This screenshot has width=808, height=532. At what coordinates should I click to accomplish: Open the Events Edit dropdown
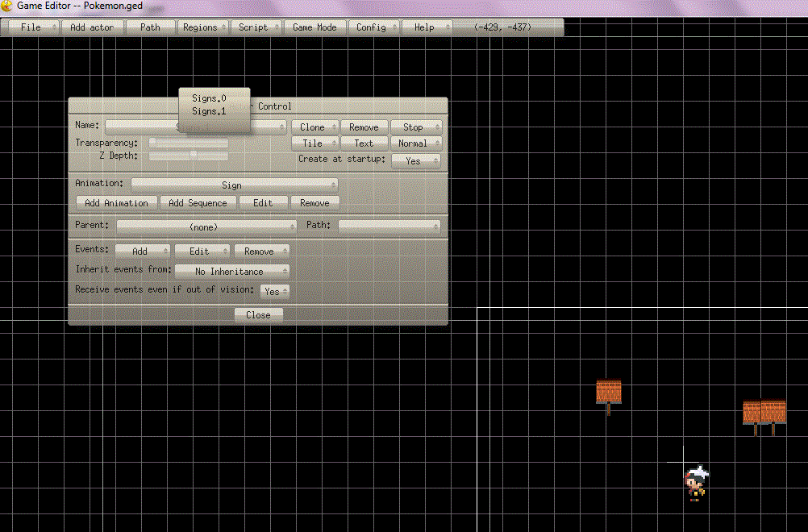tap(202, 251)
